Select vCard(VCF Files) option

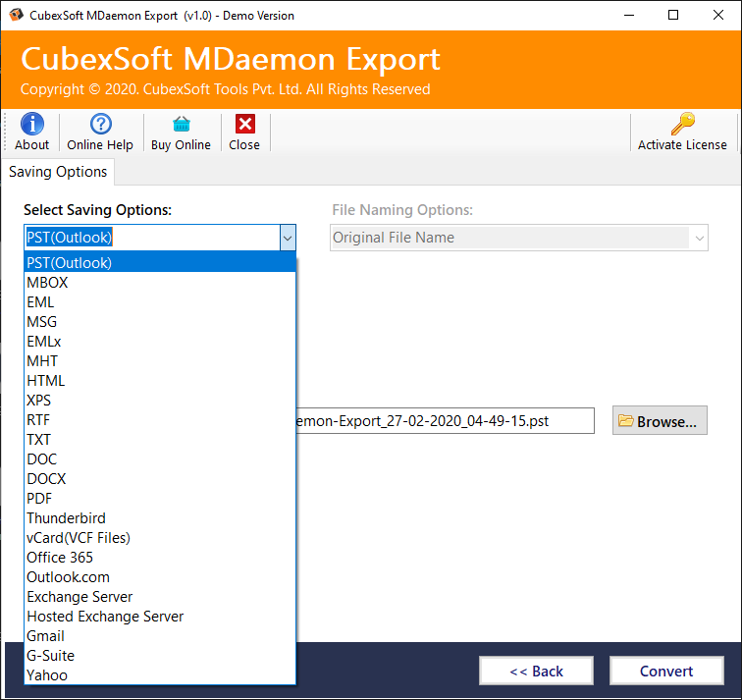[79, 538]
